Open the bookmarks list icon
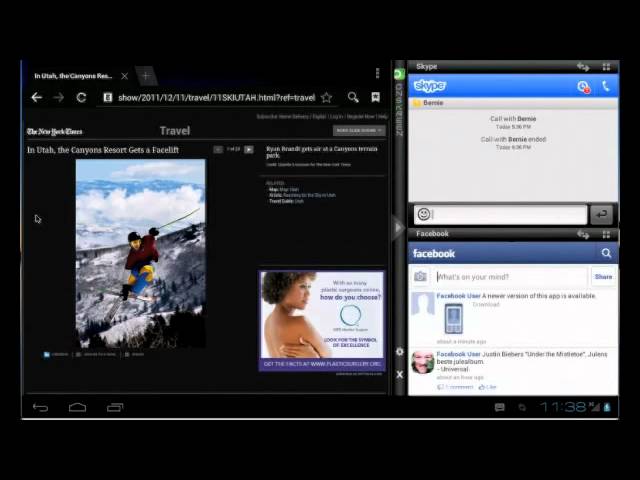Screen dimensions: 640x480 pos(376,97)
